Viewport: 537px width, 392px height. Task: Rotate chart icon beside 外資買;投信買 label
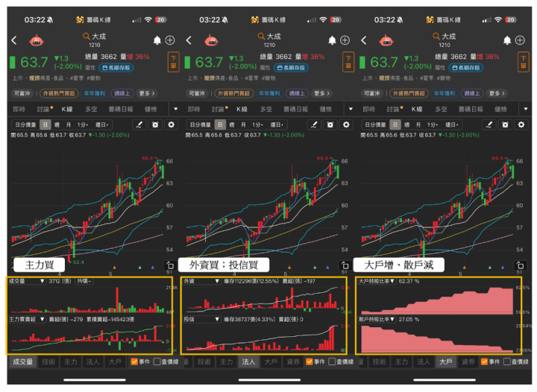pyautogui.click(x=345, y=265)
